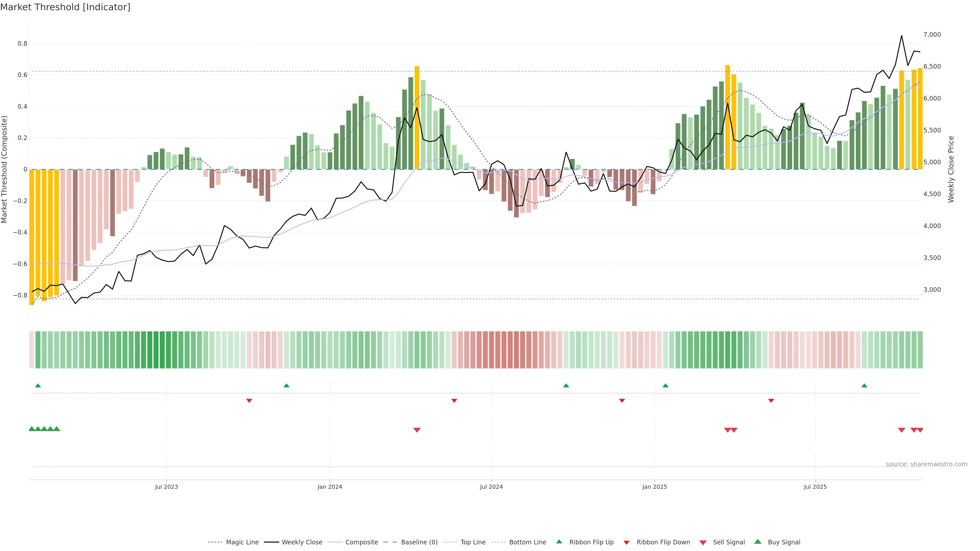
Task: Click the Jul 2025 x-axis label
Action: click(x=815, y=487)
